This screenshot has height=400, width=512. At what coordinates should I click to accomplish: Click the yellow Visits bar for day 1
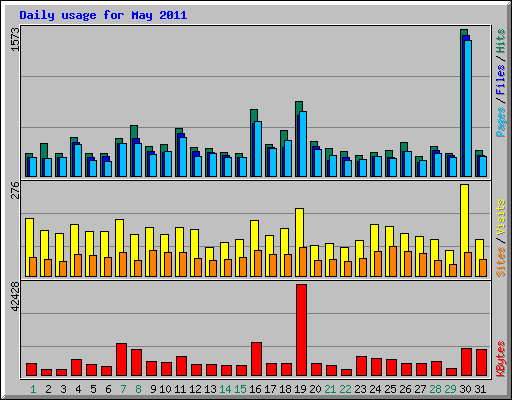point(29,248)
